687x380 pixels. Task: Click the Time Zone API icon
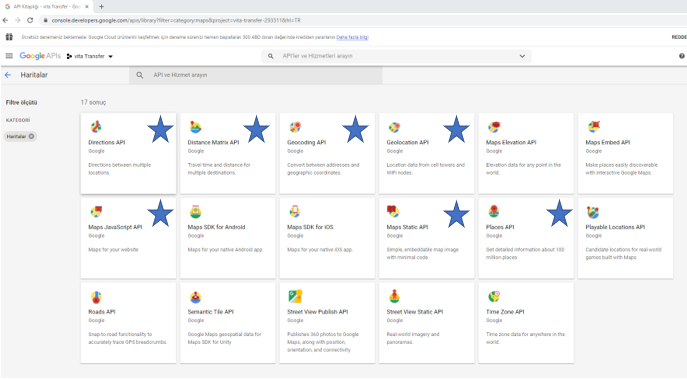click(x=494, y=297)
